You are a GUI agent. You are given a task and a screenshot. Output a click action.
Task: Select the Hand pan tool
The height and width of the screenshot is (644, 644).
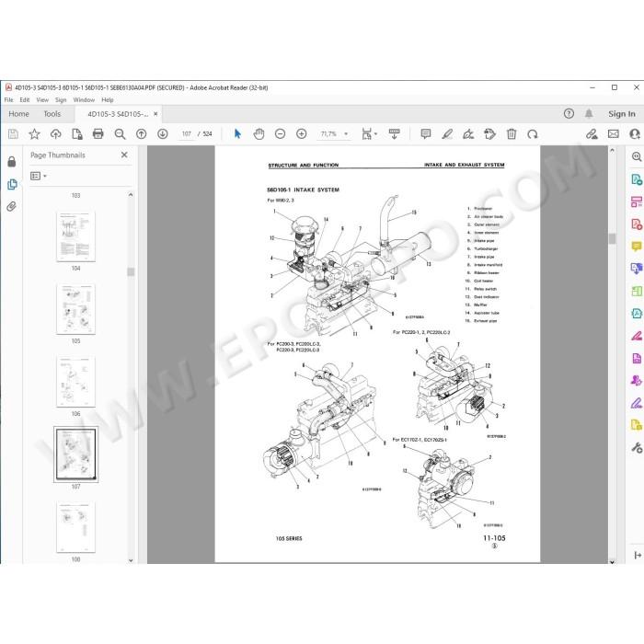click(259, 134)
